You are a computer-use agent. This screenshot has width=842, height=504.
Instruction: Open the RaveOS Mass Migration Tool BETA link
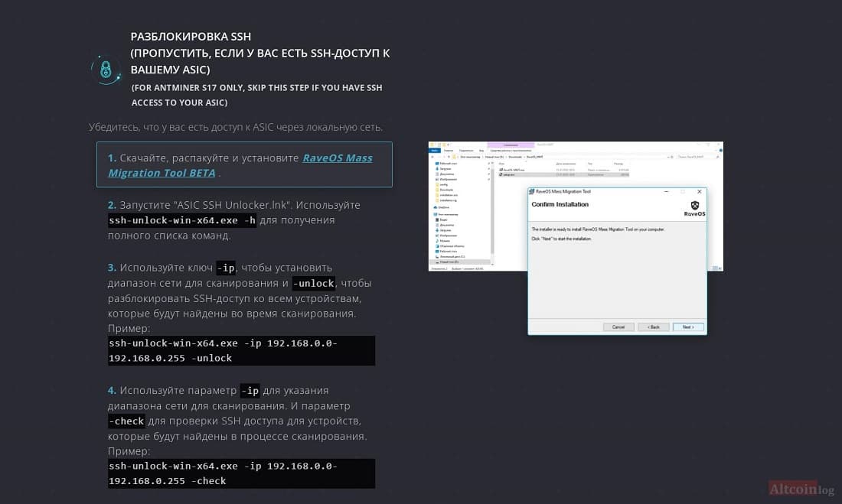[x=240, y=165]
